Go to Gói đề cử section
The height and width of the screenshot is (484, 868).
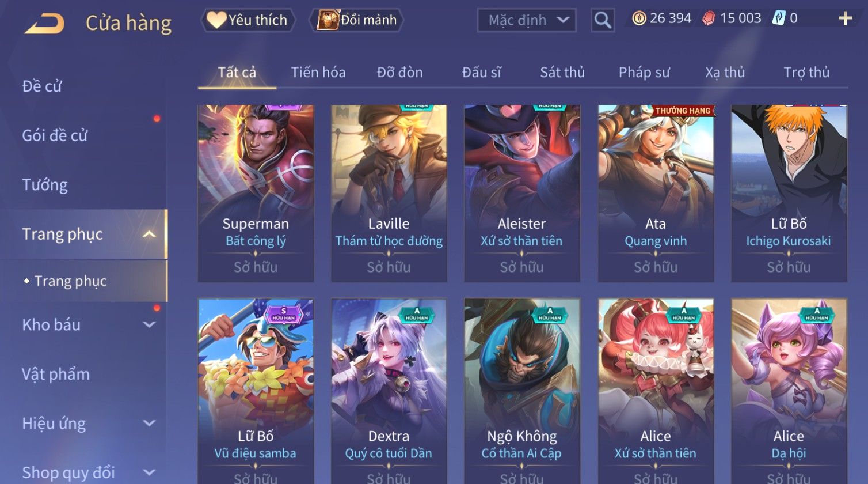(x=55, y=135)
